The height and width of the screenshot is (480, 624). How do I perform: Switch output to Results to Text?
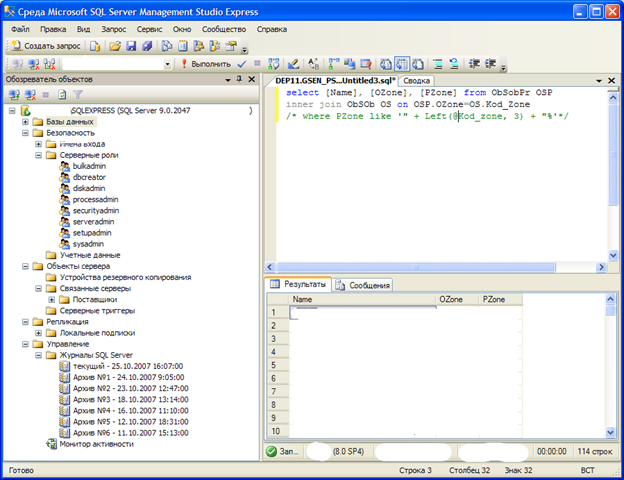pos(386,64)
